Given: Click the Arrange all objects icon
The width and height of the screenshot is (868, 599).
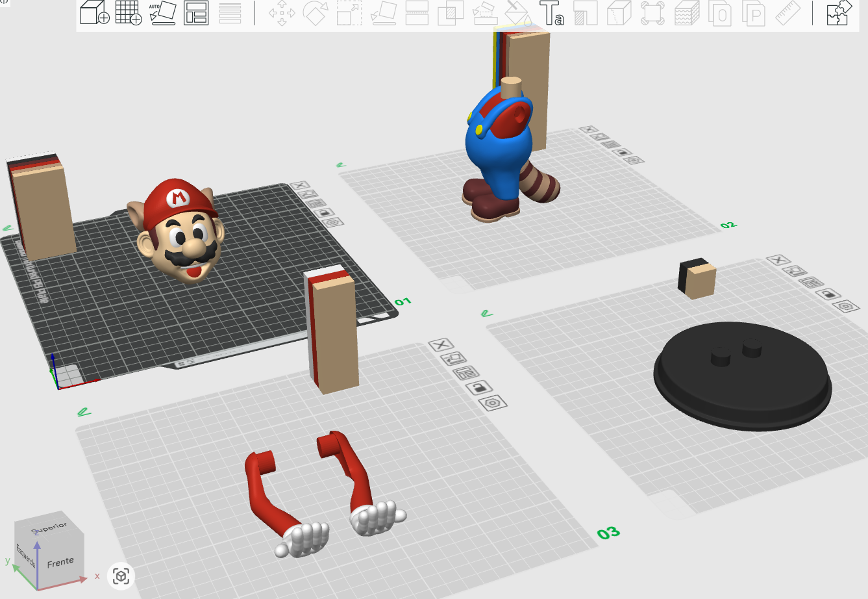Looking at the screenshot, I should coord(196,13).
